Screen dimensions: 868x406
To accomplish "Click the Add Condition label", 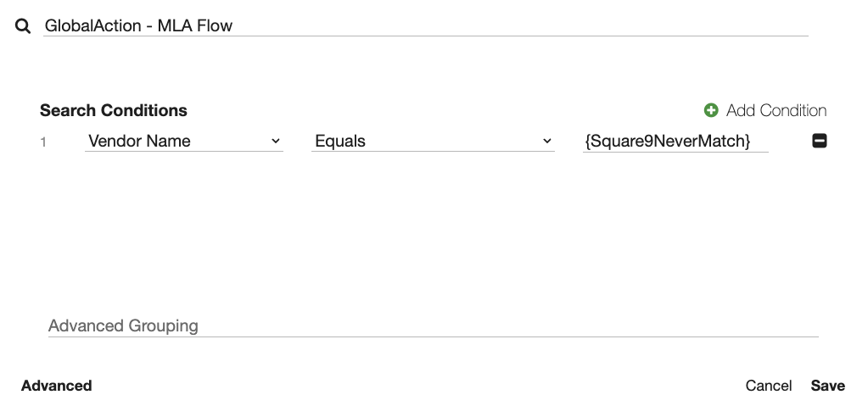I will coord(776,110).
